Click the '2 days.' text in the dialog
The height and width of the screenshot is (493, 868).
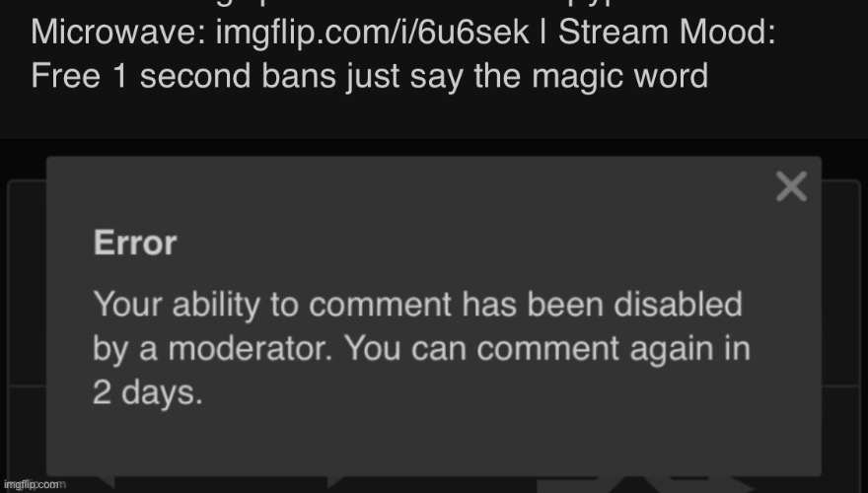148,392
